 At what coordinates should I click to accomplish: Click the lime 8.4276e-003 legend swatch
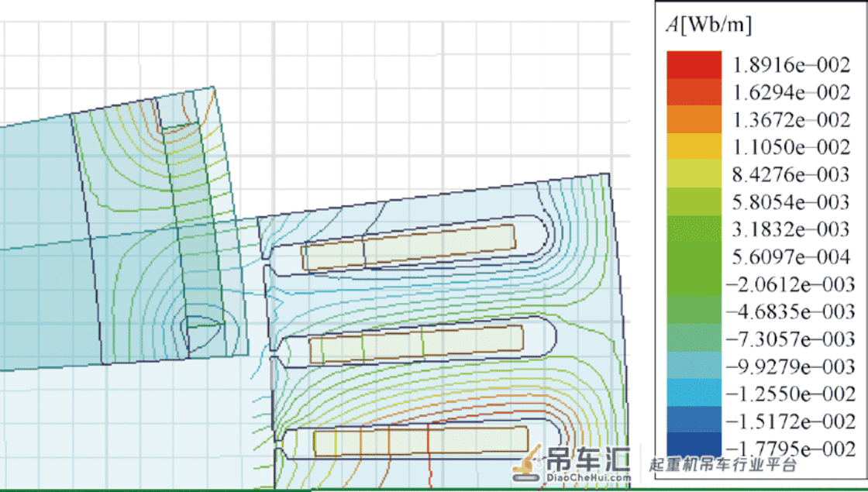click(694, 174)
